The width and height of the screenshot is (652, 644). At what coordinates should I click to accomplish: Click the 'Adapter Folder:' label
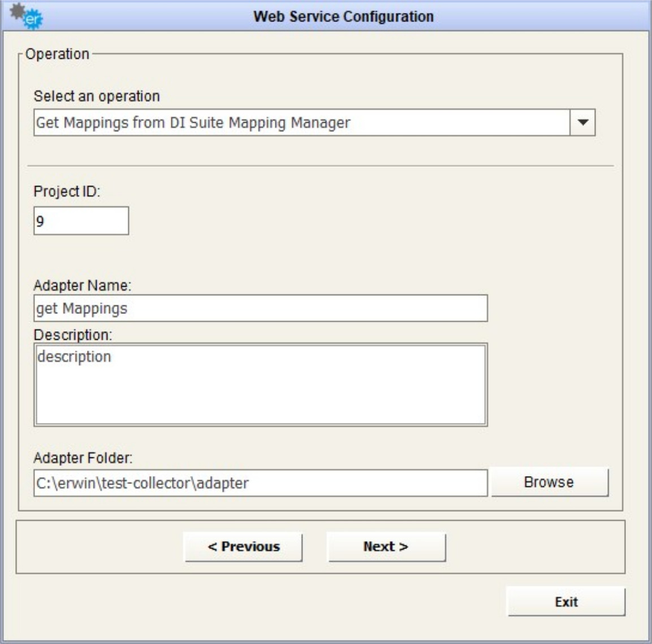83,458
